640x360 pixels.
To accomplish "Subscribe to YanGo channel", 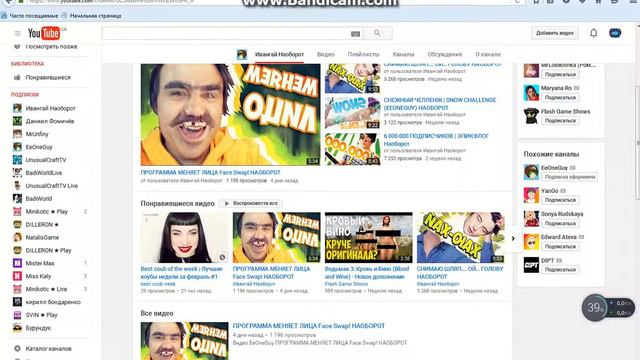I will pos(560,200).
